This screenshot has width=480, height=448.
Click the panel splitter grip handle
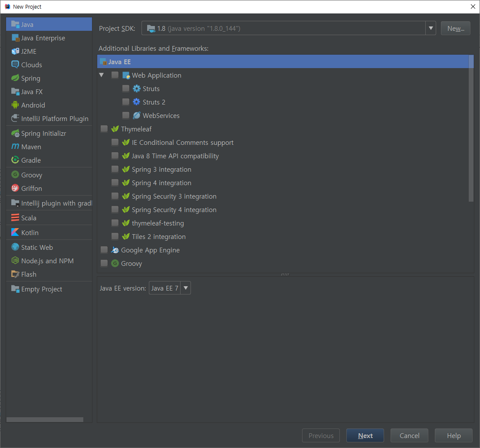tap(285, 275)
